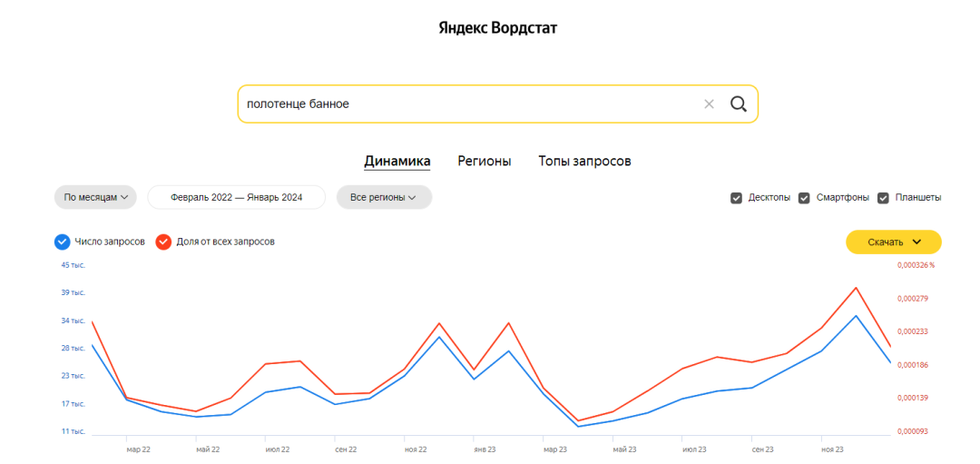This screenshot has height=464, width=980.
Task: Click the "0,000326 %" right axis value
Action: coord(916,265)
